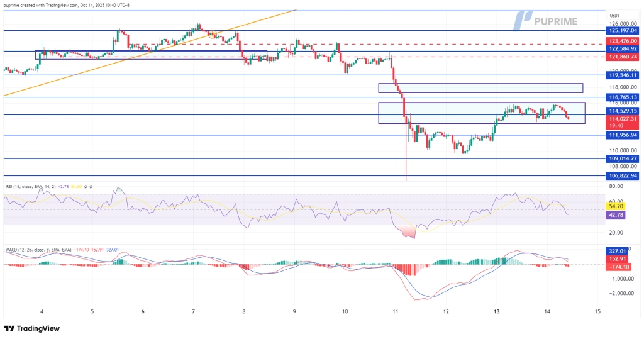Click the current price label 114,027.31
644x339 pixels.
[623, 119]
